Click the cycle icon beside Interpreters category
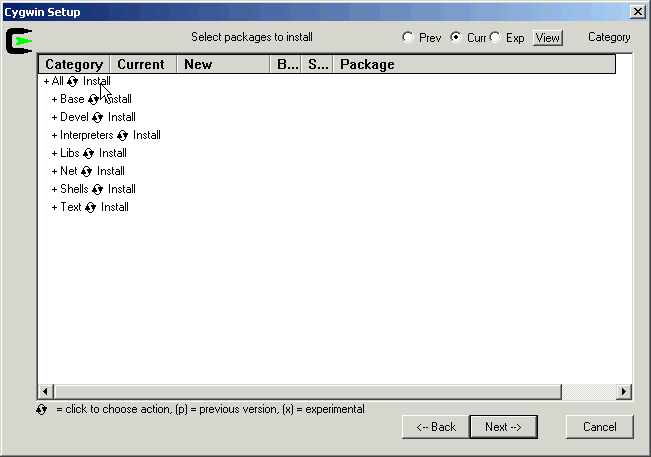Screen dimensions: 651x457 [x=122, y=135]
